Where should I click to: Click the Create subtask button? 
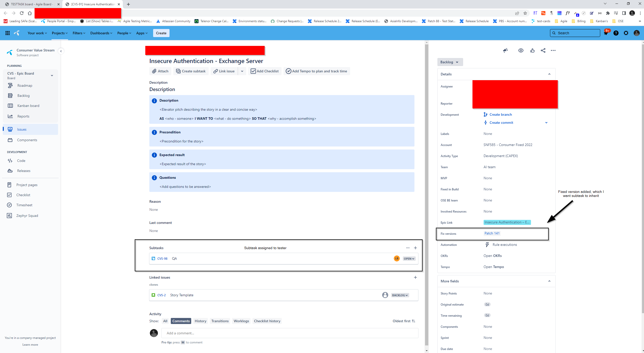click(191, 71)
